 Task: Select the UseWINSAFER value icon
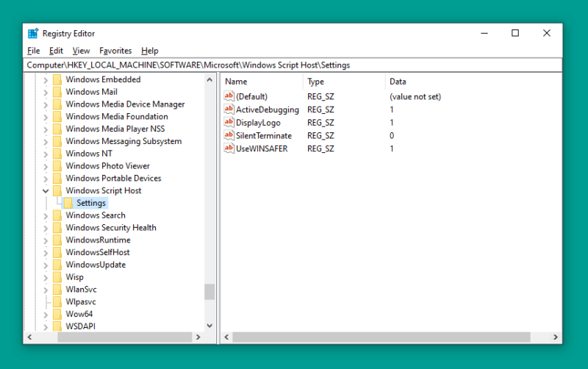tap(229, 148)
